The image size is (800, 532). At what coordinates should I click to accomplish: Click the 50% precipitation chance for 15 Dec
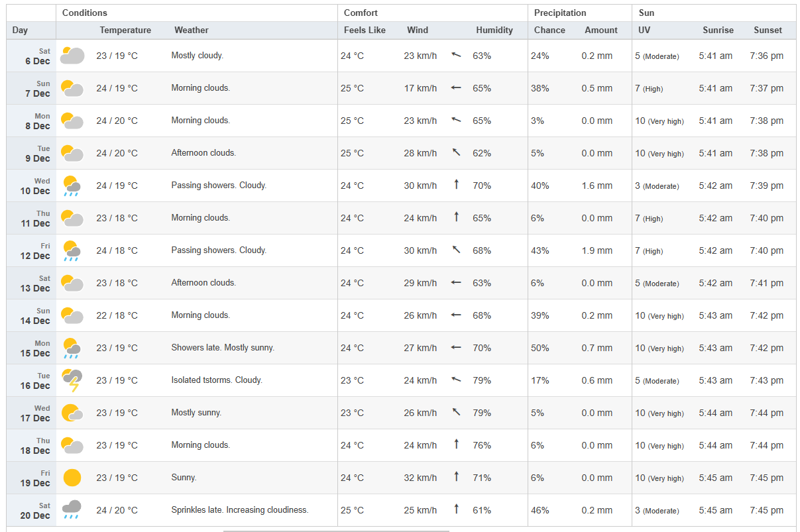click(540, 348)
